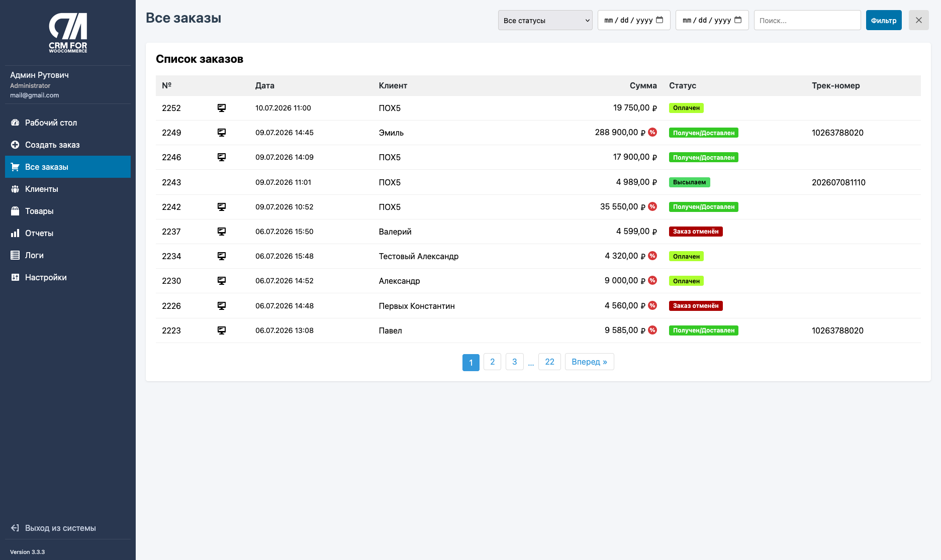Click the Оплачен status badge of order 2252
This screenshot has height=560, width=941.
pos(686,108)
